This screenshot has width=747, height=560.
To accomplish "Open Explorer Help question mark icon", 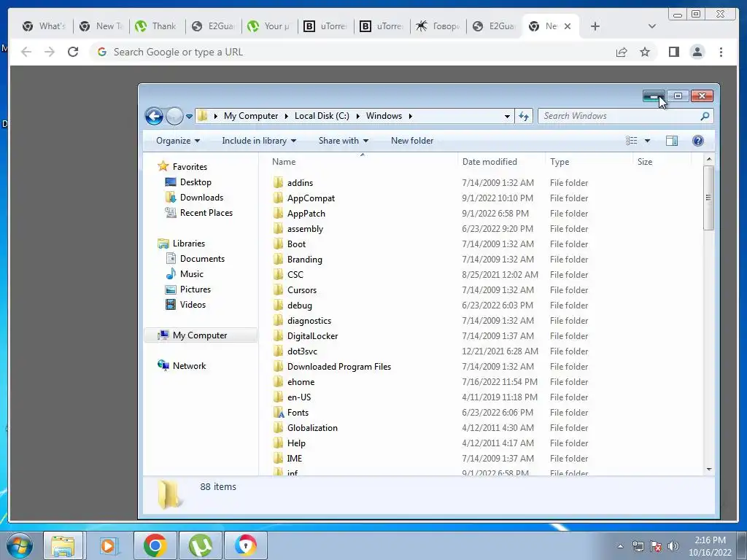I will pyautogui.click(x=698, y=141).
